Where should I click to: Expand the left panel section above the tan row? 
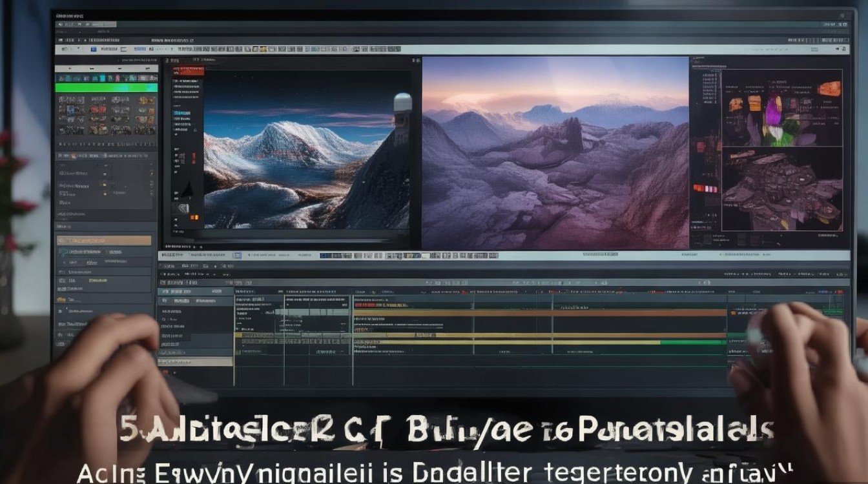(63, 227)
